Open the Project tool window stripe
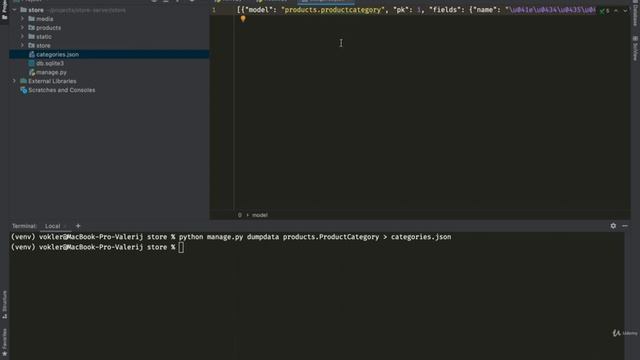The width and height of the screenshot is (640, 360). coord(4,10)
